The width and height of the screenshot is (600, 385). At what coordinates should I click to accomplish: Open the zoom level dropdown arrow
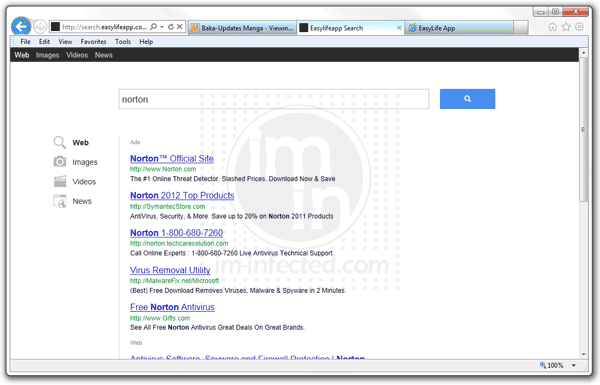pos(574,365)
